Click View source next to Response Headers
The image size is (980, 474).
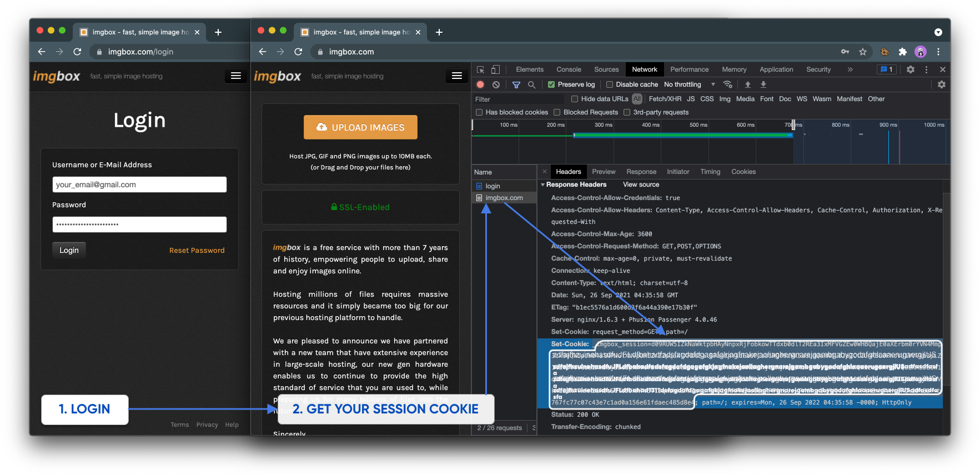(x=641, y=184)
